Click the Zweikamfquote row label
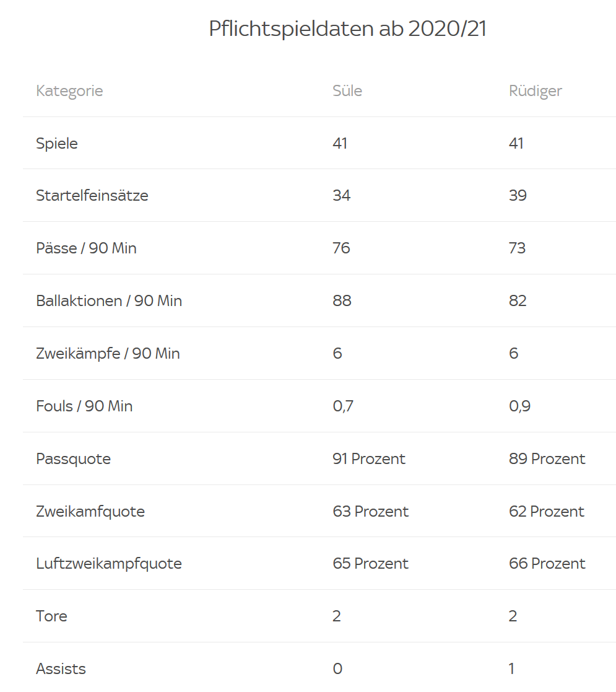This screenshot has height=692, width=616. [x=90, y=512]
